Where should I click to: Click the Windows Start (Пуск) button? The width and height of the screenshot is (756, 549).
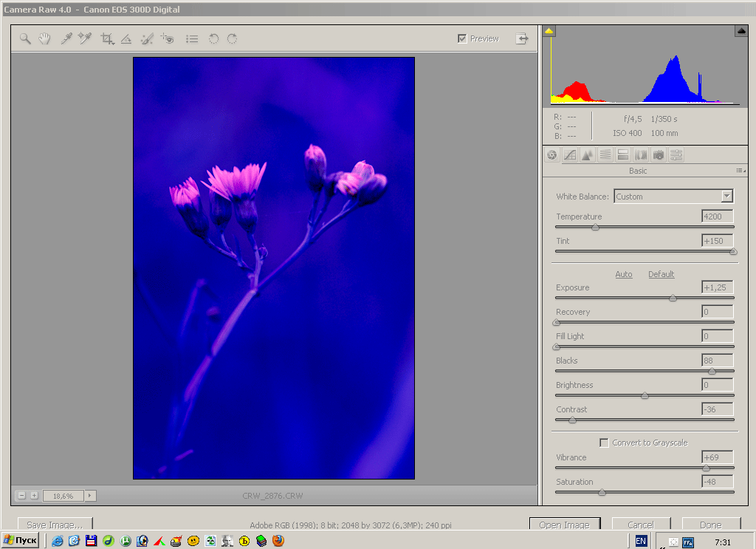pos(21,541)
